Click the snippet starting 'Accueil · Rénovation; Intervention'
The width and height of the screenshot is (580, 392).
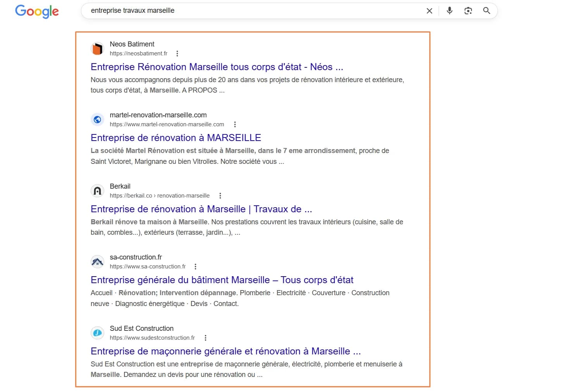[x=240, y=298]
